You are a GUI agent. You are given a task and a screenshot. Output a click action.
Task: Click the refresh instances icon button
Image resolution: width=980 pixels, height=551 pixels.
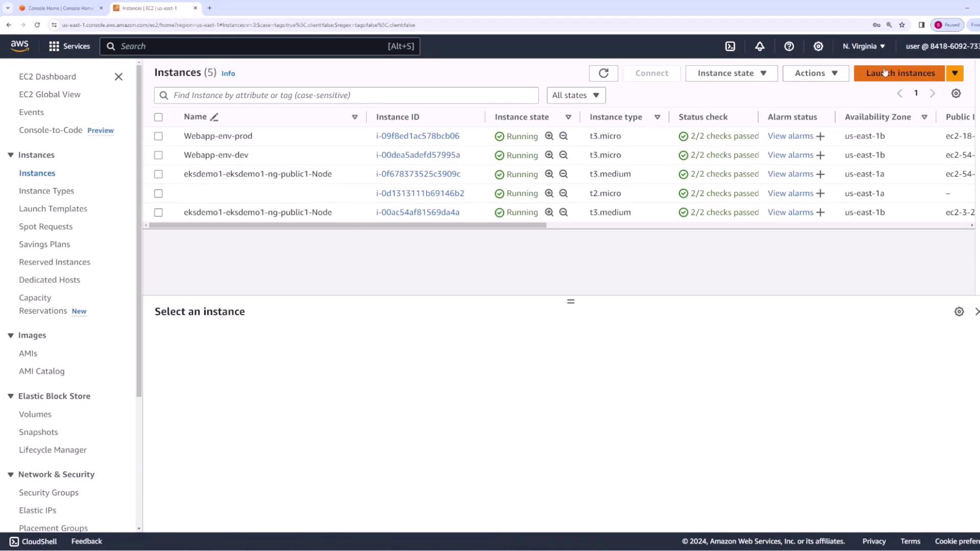[603, 73]
